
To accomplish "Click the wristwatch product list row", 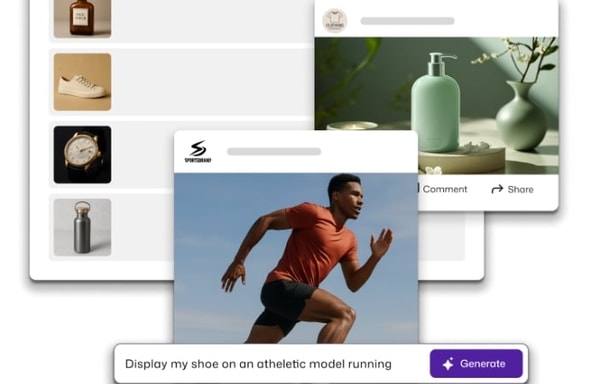I will (112, 155).
